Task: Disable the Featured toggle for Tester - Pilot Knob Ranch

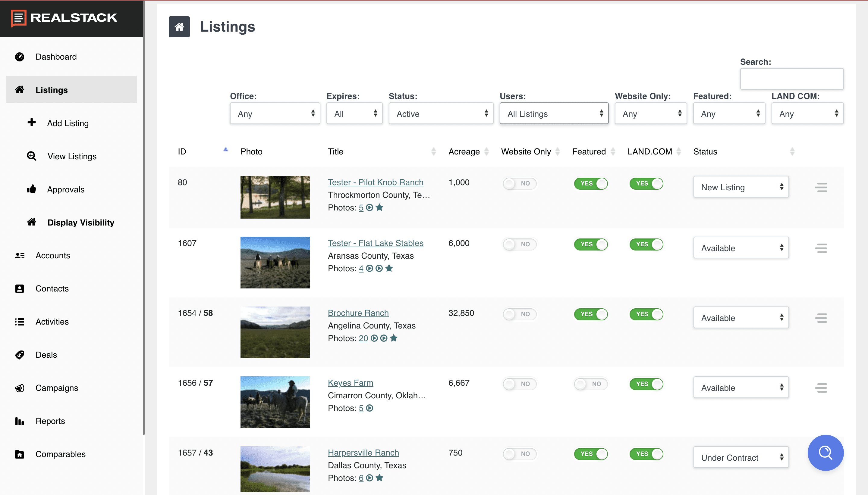Action: [591, 184]
